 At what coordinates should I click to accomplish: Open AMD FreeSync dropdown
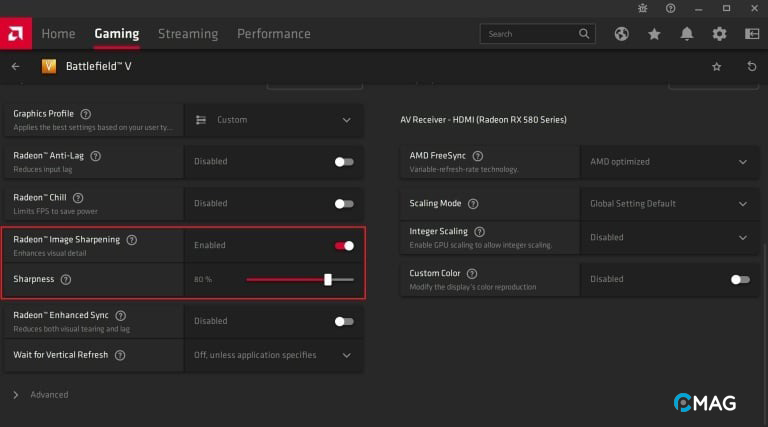pos(669,162)
